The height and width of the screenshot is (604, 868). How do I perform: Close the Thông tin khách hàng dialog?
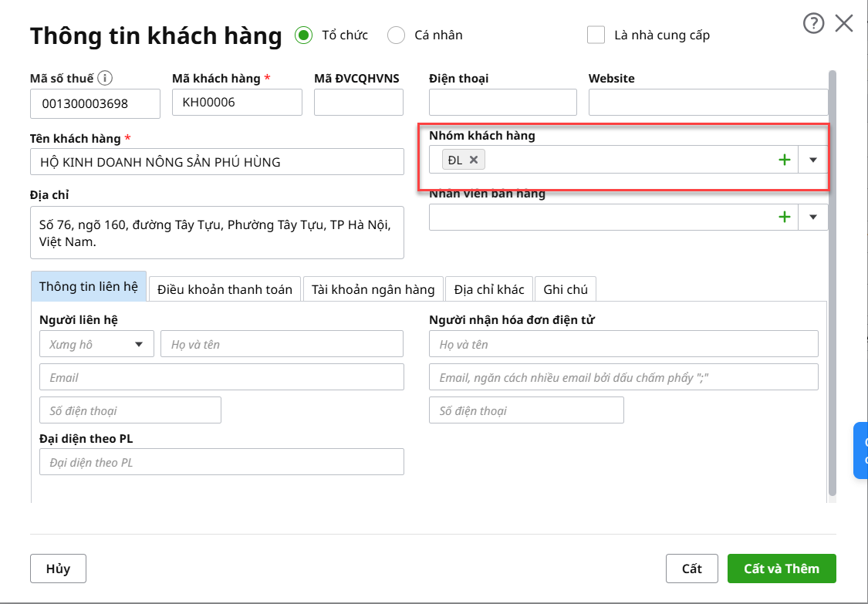point(844,24)
